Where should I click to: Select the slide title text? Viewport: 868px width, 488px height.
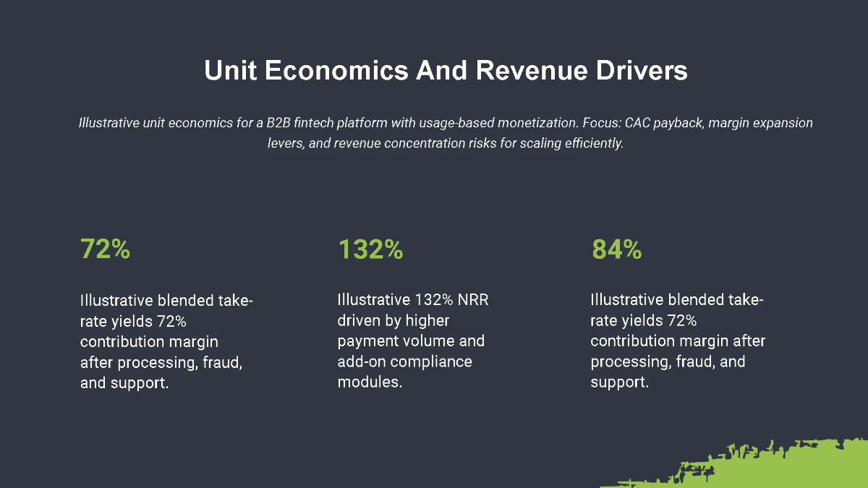446,71
